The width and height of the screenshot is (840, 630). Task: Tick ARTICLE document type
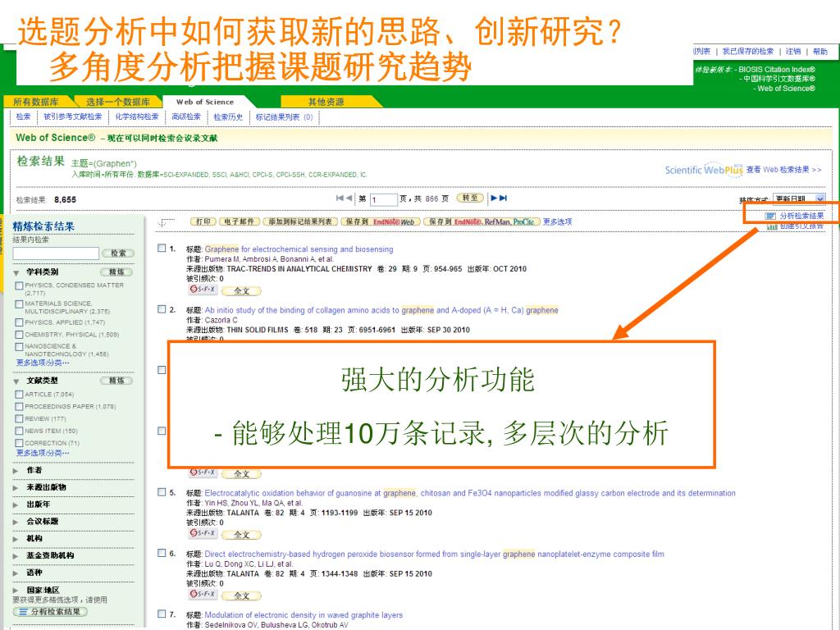[20, 395]
